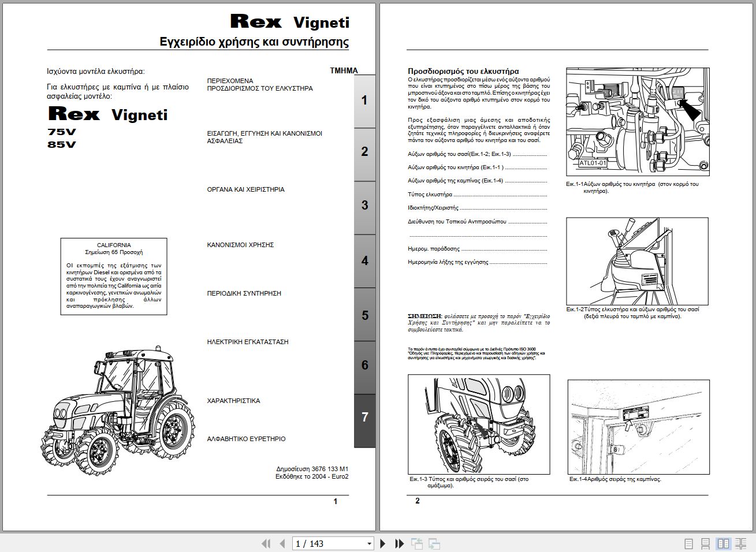The height and width of the screenshot is (552, 756).
Task: Select section tab 7
Action: tap(364, 420)
